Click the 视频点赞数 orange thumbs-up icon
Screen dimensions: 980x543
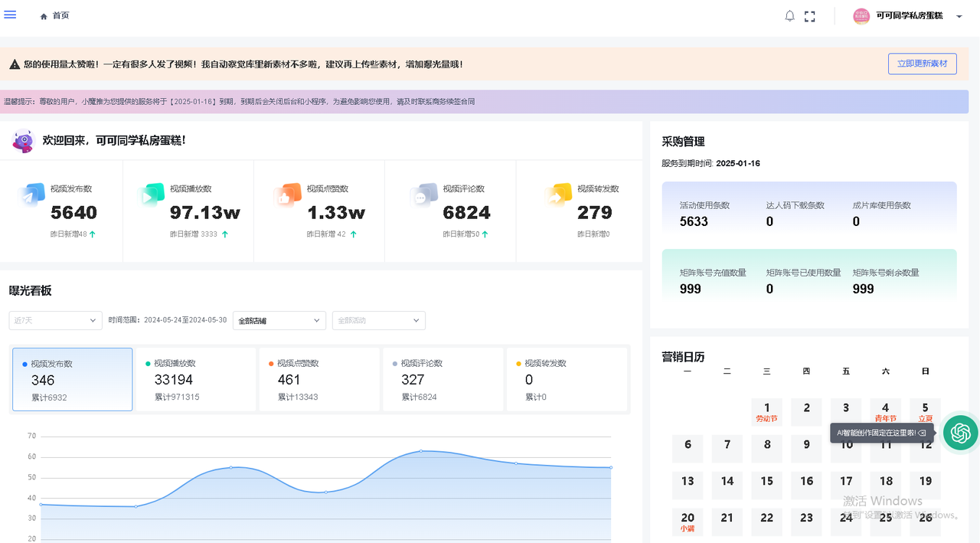287,195
